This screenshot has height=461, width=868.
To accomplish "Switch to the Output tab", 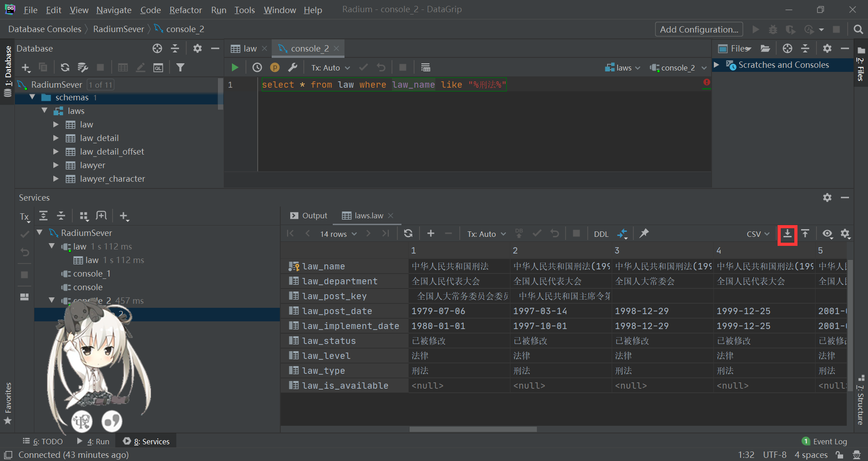I will coord(309,216).
